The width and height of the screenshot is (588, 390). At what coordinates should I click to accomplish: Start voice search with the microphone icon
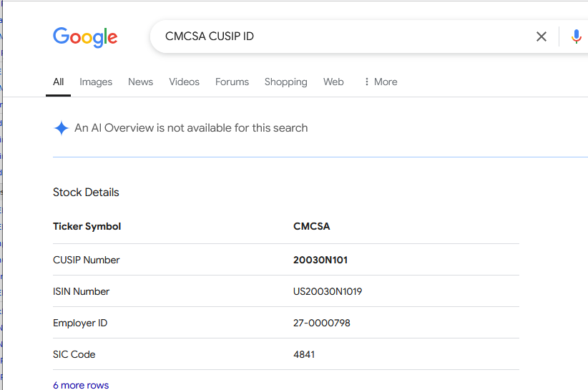coord(576,36)
